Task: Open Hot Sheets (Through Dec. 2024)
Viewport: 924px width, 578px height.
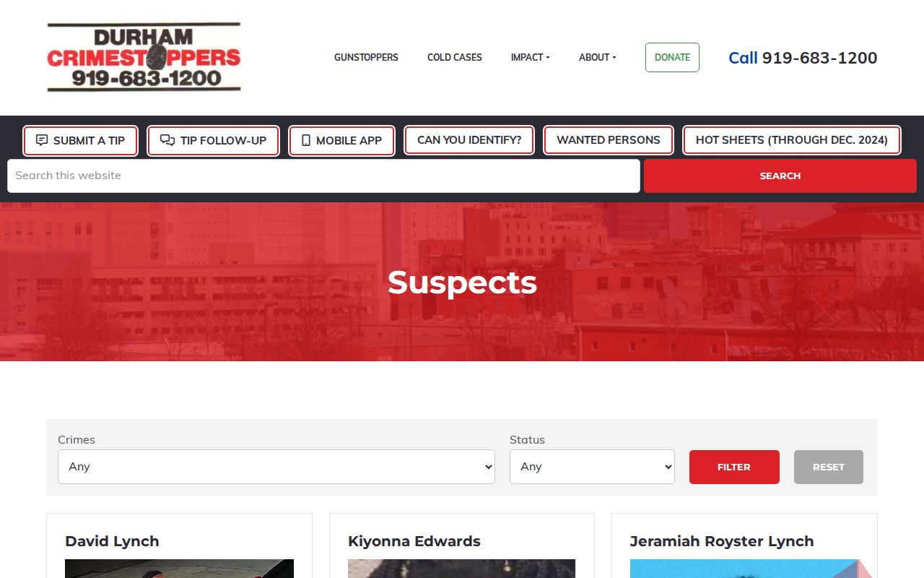Action: (x=792, y=140)
